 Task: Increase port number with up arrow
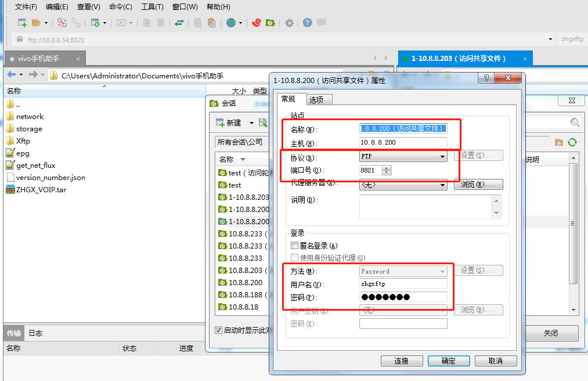(387, 168)
